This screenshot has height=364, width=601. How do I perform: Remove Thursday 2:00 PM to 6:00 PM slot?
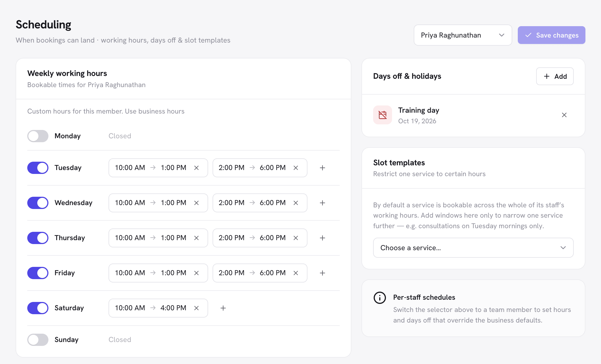pos(296,238)
